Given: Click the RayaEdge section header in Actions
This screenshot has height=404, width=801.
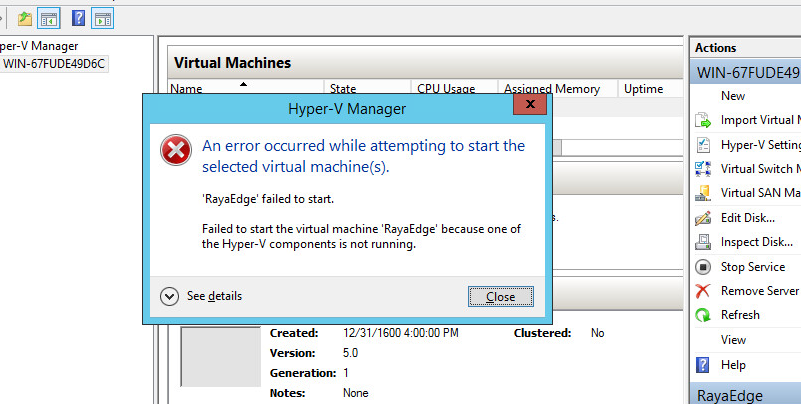Looking at the screenshot, I should click(x=745, y=395).
